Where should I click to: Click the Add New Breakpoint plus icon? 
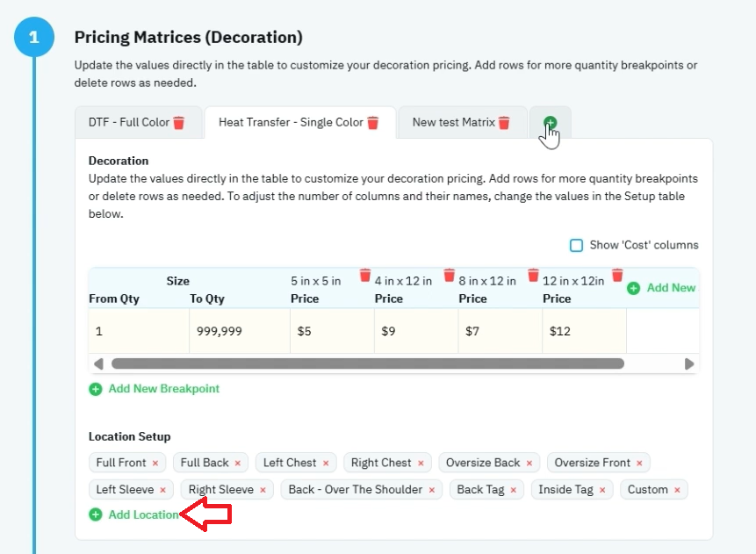(96, 389)
